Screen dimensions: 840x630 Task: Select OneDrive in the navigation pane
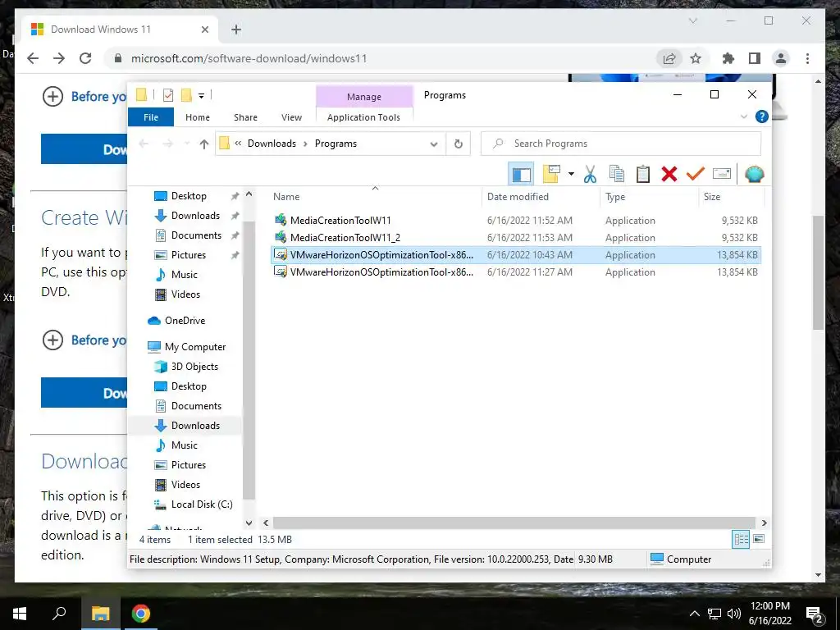[x=185, y=321]
